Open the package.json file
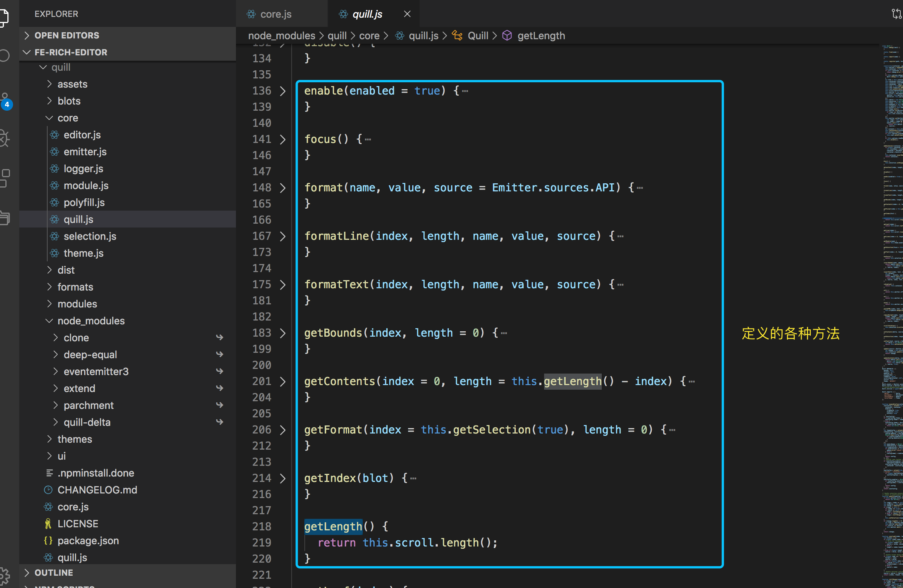The width and height of the screenshot is (903, 588). pos(88,541)
